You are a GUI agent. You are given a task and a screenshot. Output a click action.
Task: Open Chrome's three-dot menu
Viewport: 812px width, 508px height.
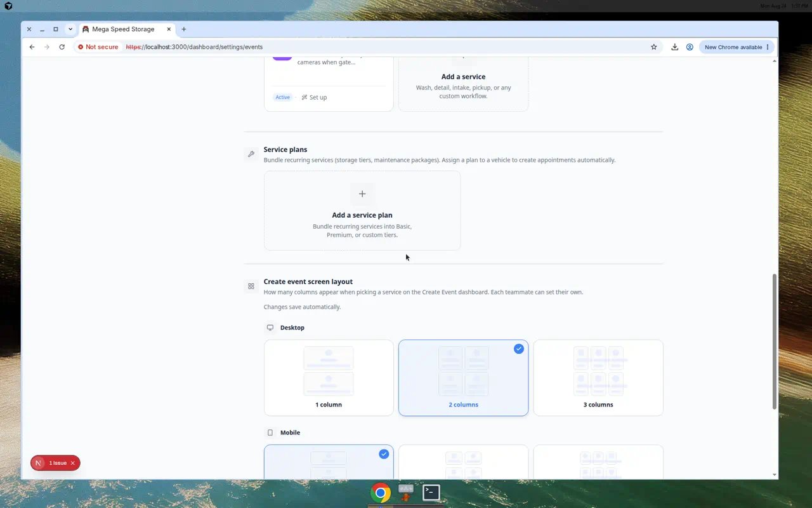[x=768, y=47]
